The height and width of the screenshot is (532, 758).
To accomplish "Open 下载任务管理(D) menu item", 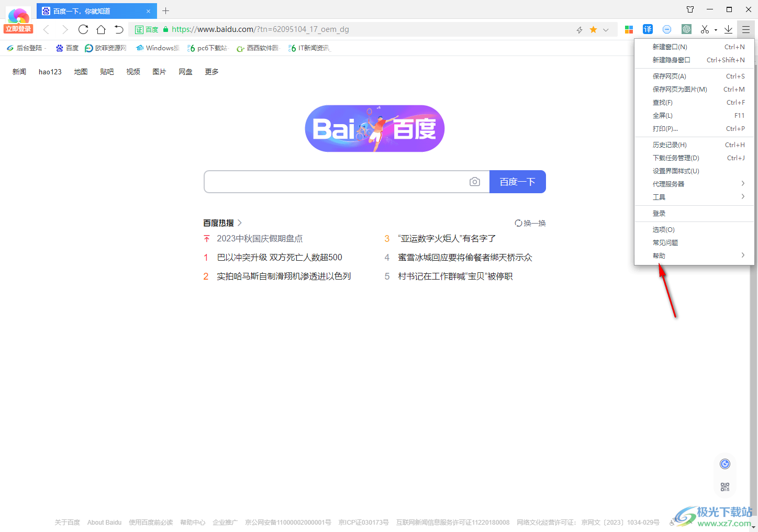I will tap(694, 158).
